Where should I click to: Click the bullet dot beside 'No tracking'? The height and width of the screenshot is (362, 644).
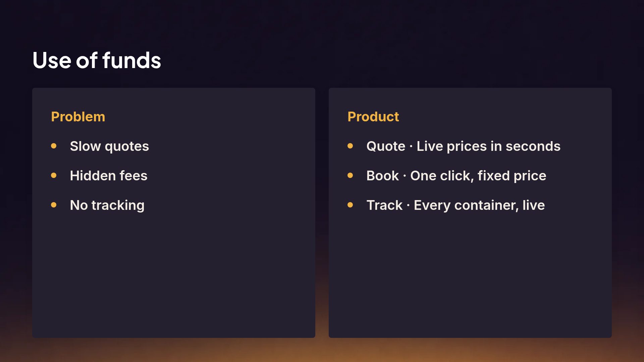click(54, 205)
